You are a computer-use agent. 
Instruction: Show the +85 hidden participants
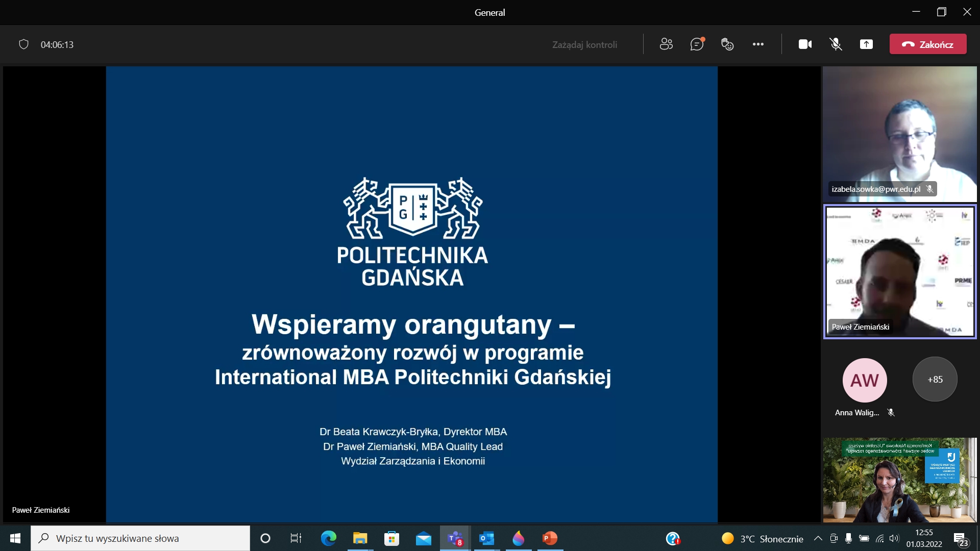click(935, 379)
